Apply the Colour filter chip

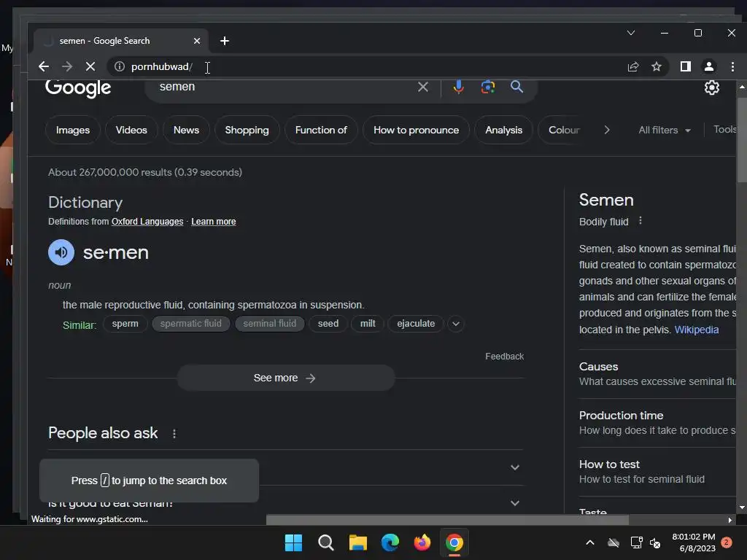(564, 130)
